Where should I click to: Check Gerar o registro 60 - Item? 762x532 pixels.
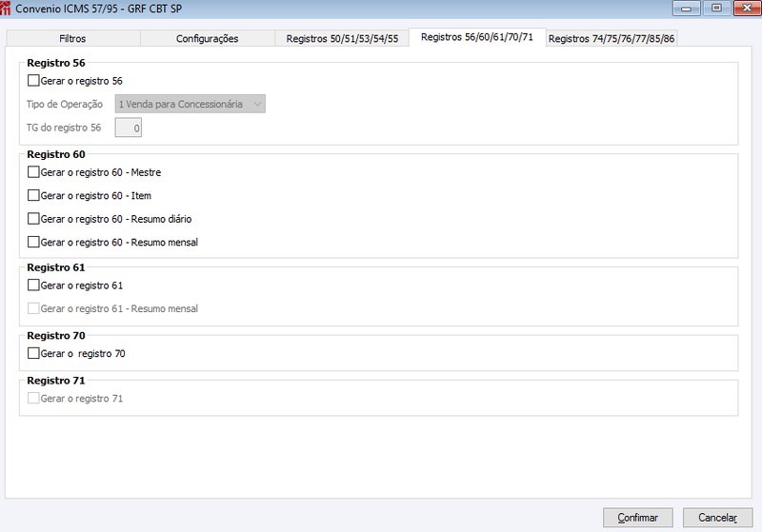coord(33,195)
